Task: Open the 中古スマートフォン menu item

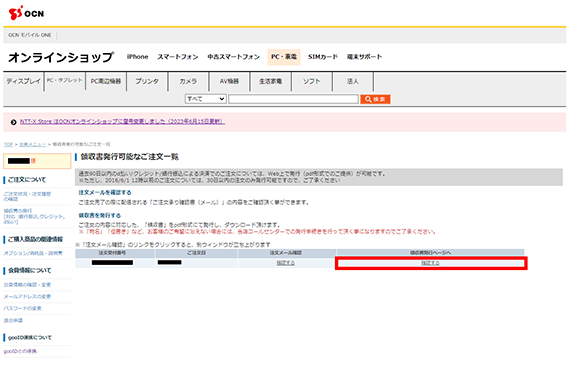Action: 233,57
